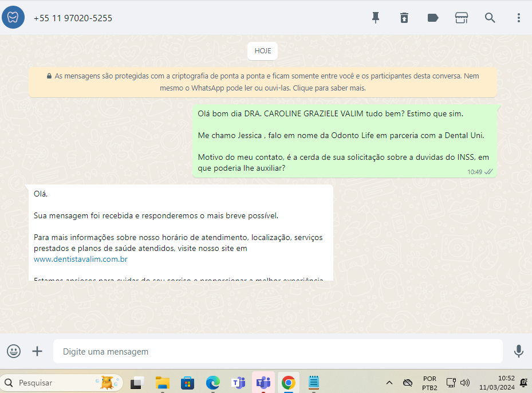
Task: Open File Explorer from the taskbar
Action: click(x=163, y=383)
